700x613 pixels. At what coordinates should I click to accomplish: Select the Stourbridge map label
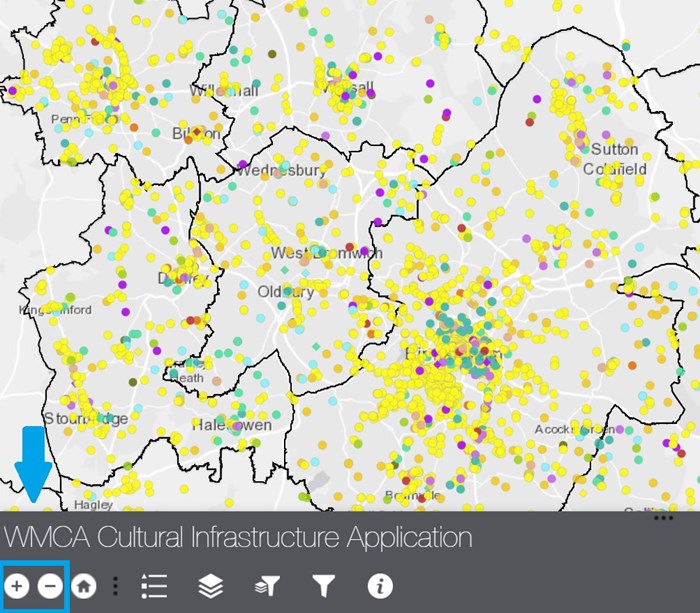(85, 418)
